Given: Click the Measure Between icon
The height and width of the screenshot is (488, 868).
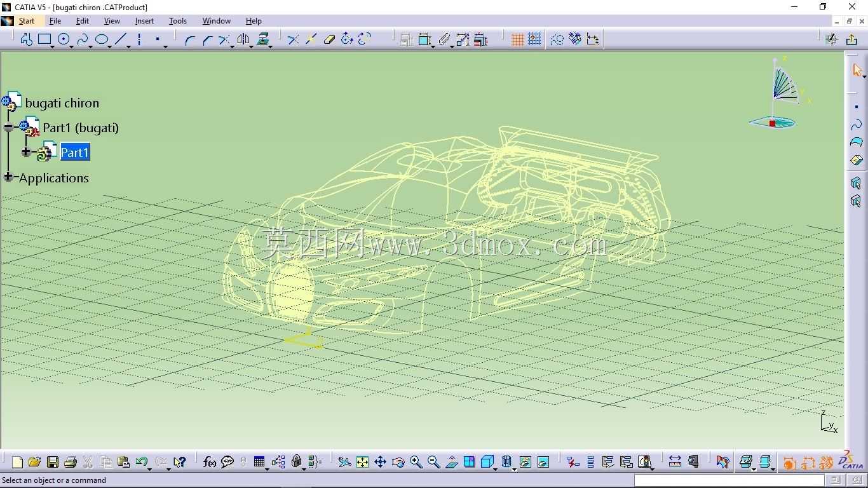Looking at the screenshot, I should (x=675, y=462).
